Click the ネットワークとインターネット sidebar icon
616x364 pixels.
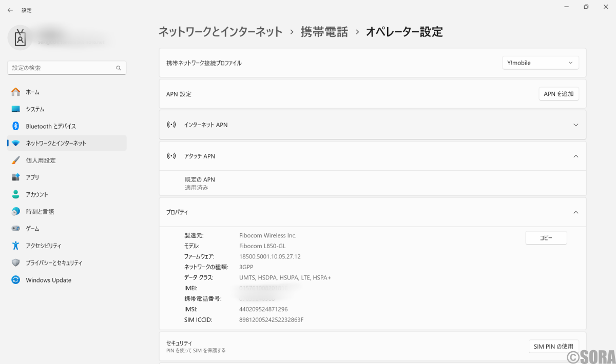(x=16, y=143)
